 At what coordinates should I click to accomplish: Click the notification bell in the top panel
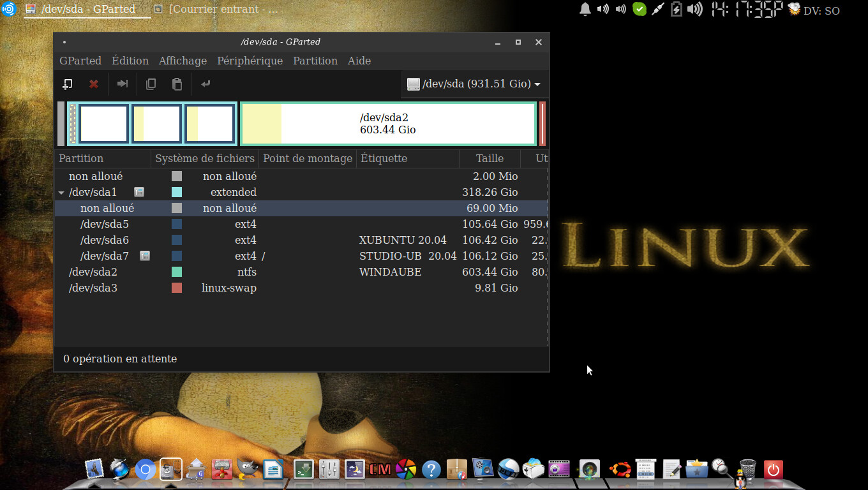click(x=585, y=9)
